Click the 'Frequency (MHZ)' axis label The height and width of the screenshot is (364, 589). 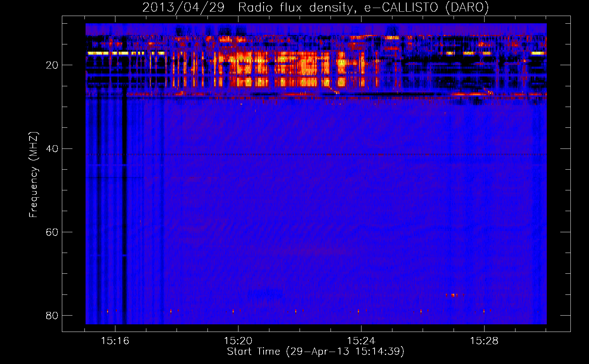[33, 175]
